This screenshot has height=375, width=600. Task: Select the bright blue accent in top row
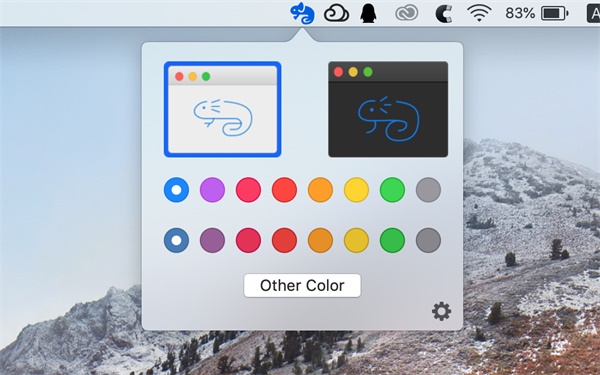pos(176,189)
